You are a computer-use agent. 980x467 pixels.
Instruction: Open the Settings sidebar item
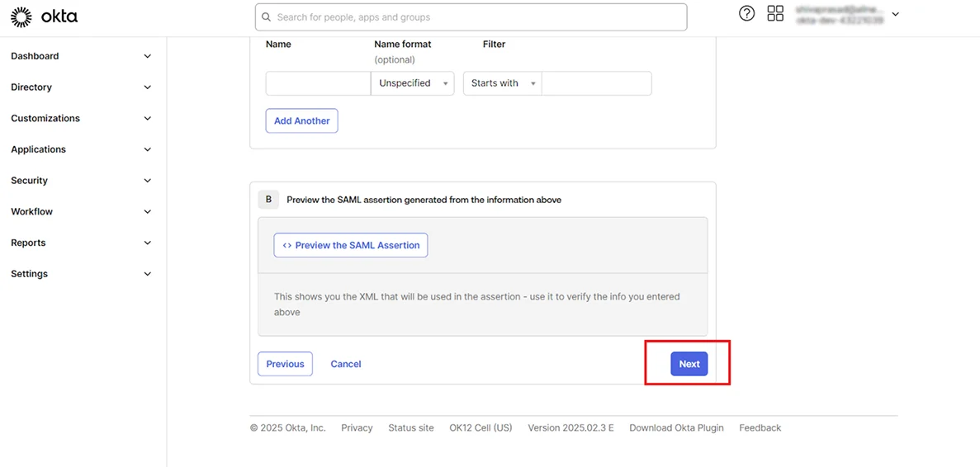click(x=30, y=274)
